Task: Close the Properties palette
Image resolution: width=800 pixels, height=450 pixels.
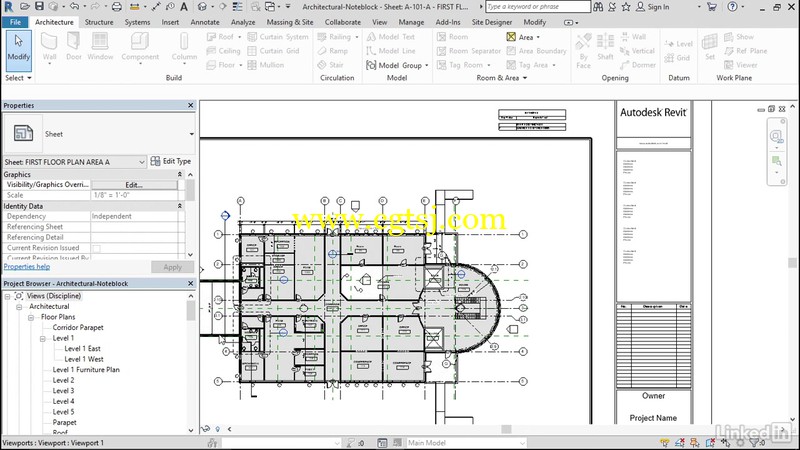Action: coord(191,105)
